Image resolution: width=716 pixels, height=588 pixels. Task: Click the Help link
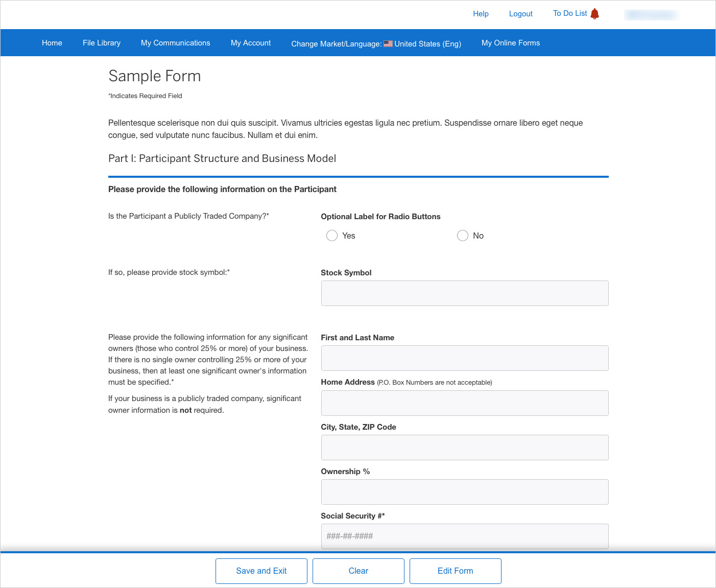tap(481, 14)
